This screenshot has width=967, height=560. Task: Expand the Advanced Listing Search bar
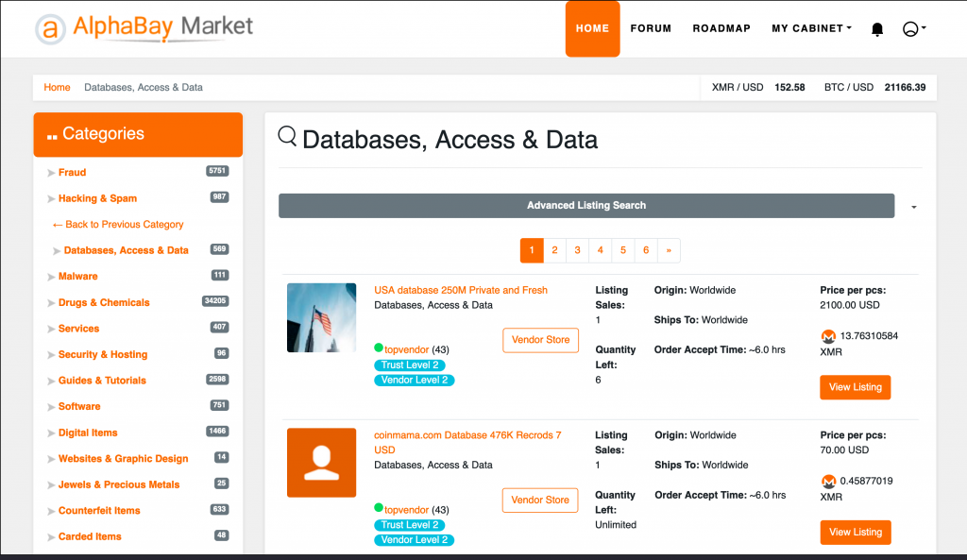click(x=585, y=206)
